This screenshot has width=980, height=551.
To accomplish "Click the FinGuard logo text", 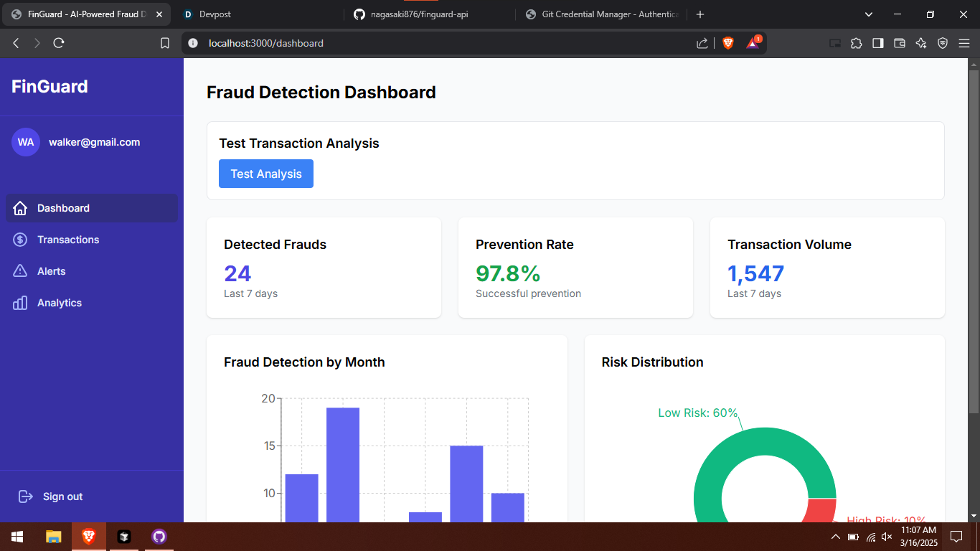I will coord(50,87).
